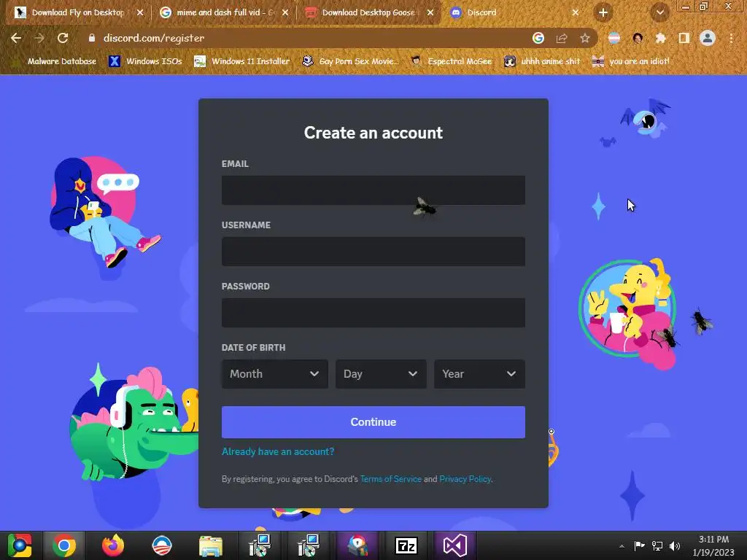The image size is (747, 560).
Task: Toggle the browser side panel icon
Action: click(684, 38)
